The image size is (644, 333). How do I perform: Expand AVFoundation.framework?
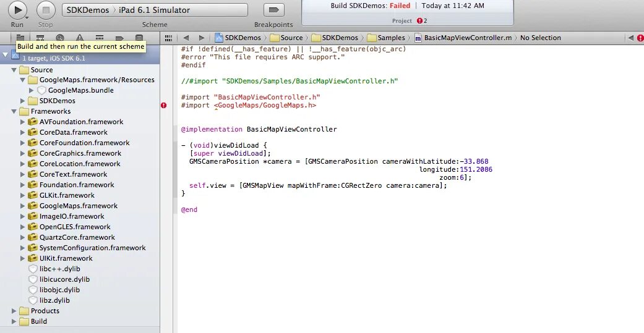click(x=23, y=122)
